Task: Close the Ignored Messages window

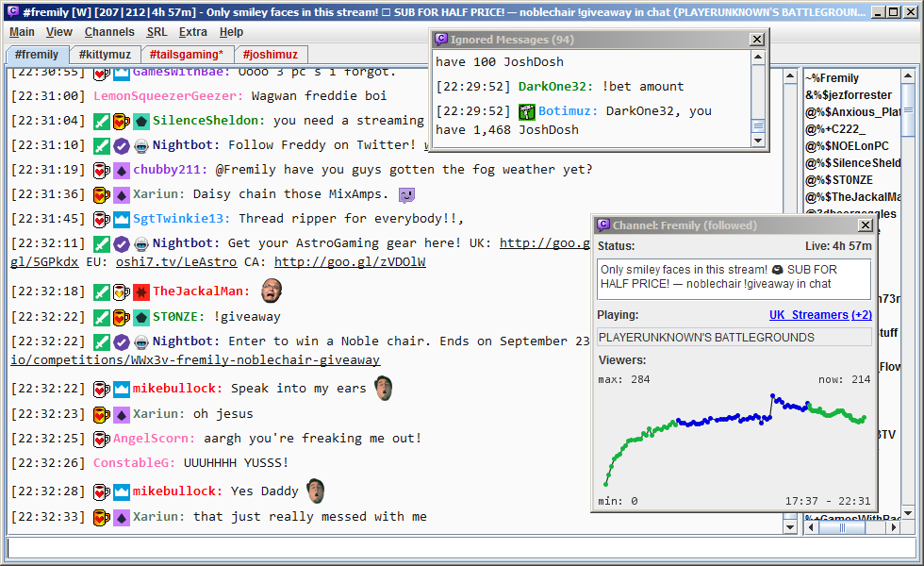Action: [x=757, y=40]
